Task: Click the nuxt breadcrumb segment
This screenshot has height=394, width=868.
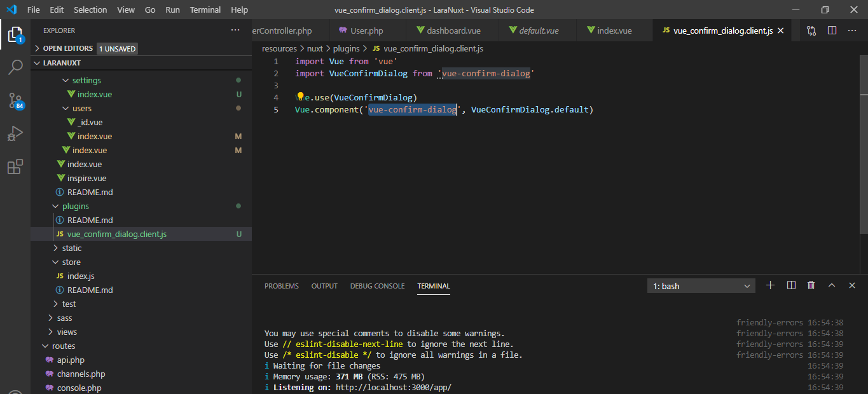Action: tap(315, 48)
